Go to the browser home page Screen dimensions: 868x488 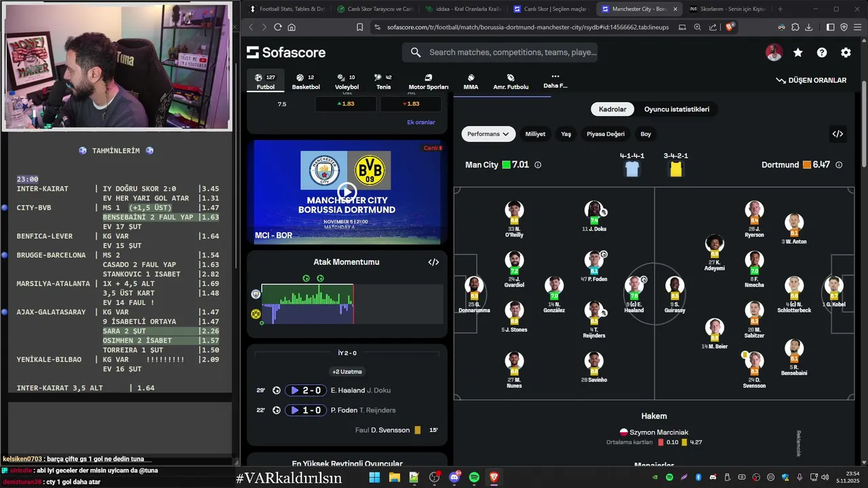pyautogui.click(x=292, y=27)
